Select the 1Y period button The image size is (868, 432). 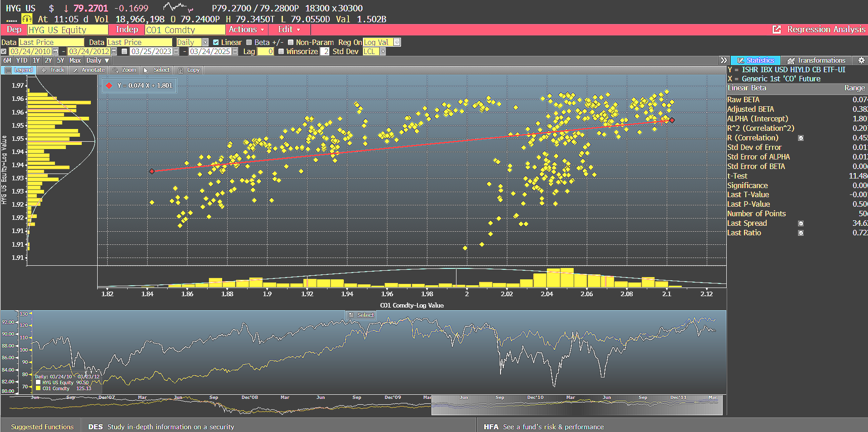[x=36, y=60]
